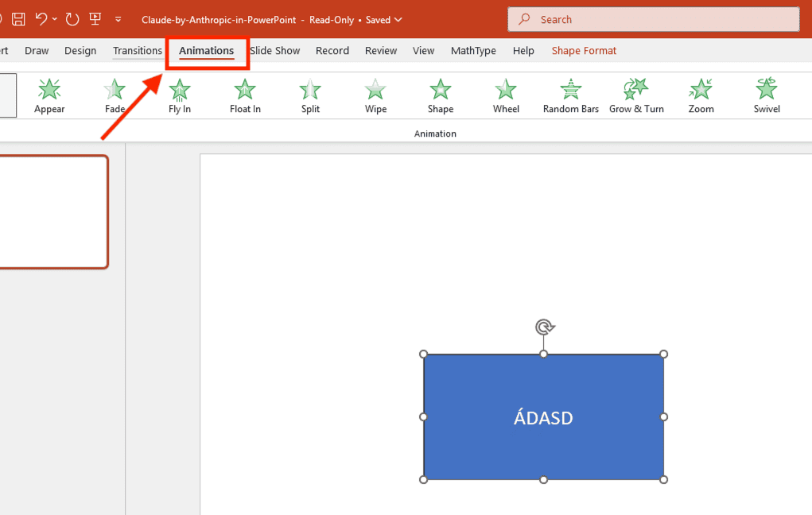Screen dimensions: 812x515
Task: Switch to the Transitions tab
Action: coord(137,50)
